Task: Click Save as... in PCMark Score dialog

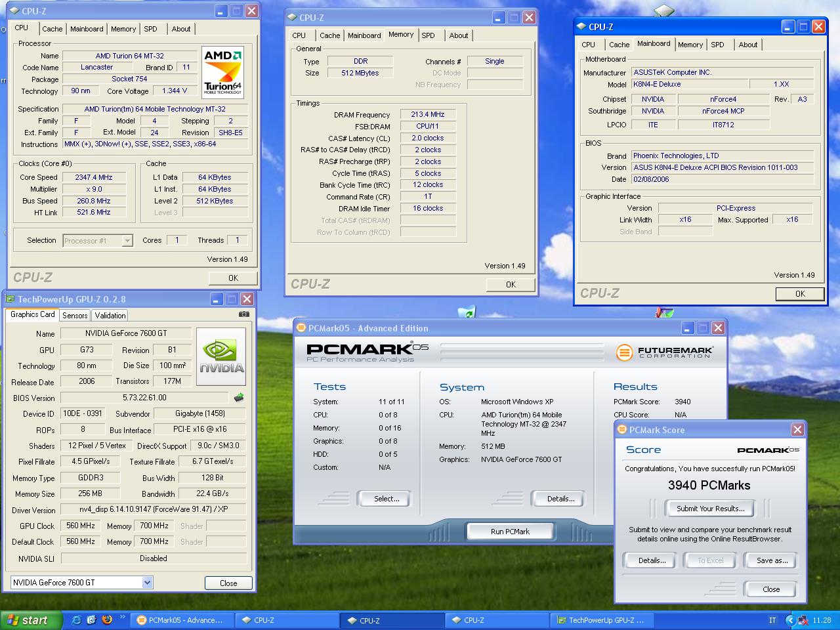Action: pyautogui.click(x=772, y=560)
